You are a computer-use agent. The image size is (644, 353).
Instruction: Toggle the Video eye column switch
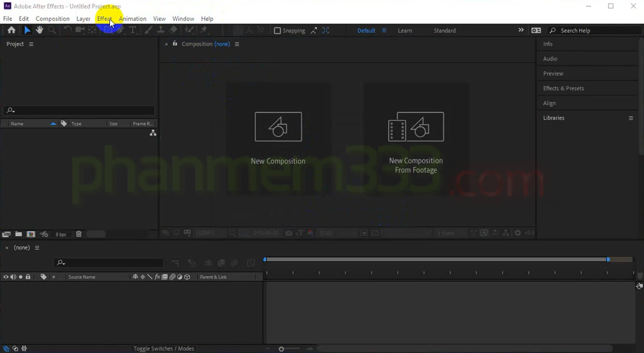pos(6,277)
